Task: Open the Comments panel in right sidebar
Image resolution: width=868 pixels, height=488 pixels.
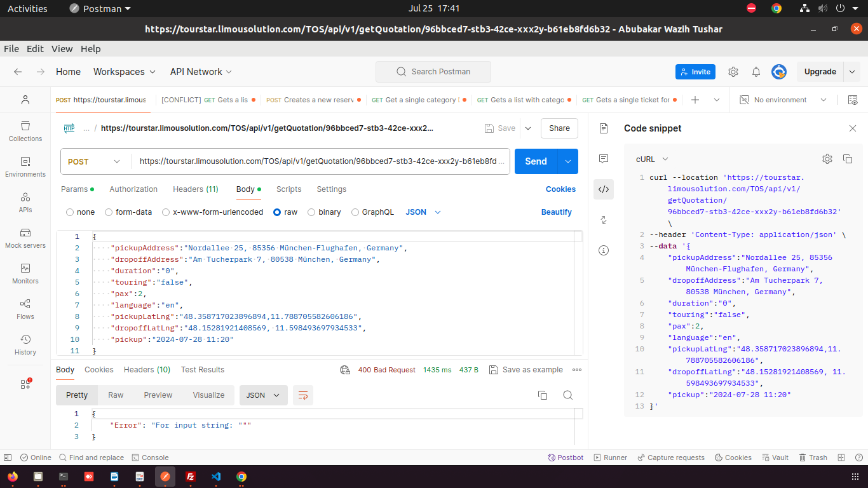Action: (604, 158)
